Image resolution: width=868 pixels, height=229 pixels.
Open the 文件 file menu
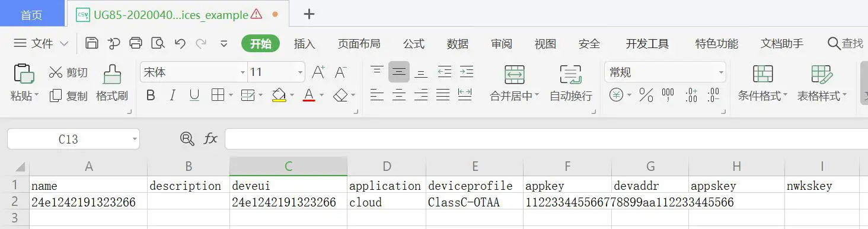point(41,43)
